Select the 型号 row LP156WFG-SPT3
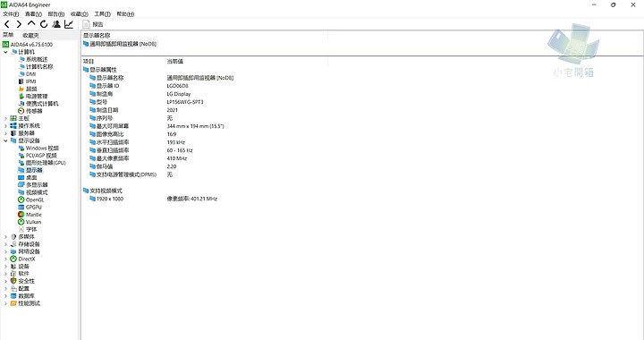Image resolution: width=644 pixels, height=340 pixels. [x=146, y=102]
